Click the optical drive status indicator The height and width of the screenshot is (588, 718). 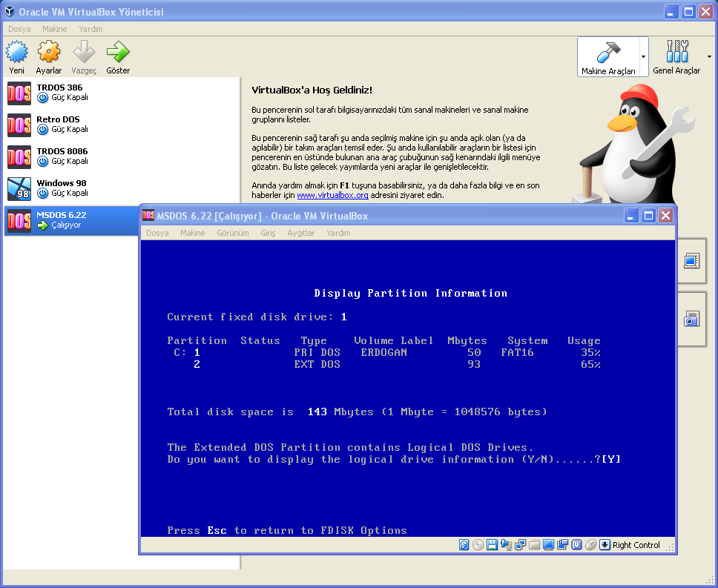click(x=478, y=544)
